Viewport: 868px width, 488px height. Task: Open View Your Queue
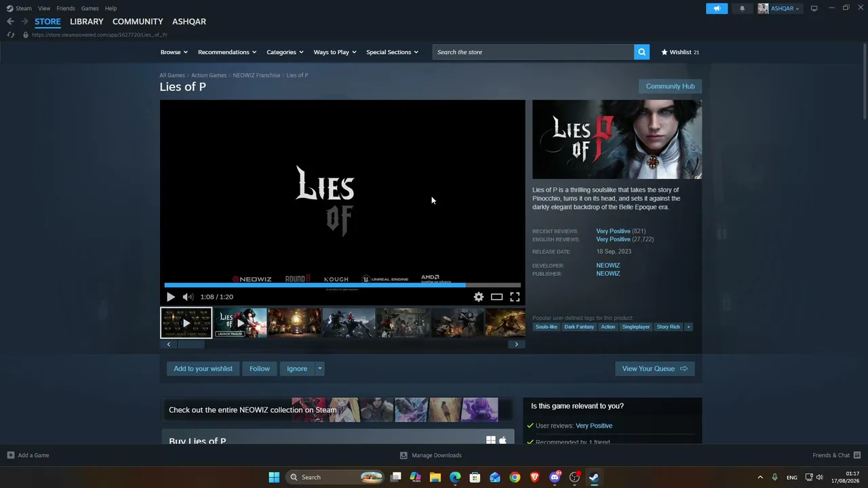(655, 369)
